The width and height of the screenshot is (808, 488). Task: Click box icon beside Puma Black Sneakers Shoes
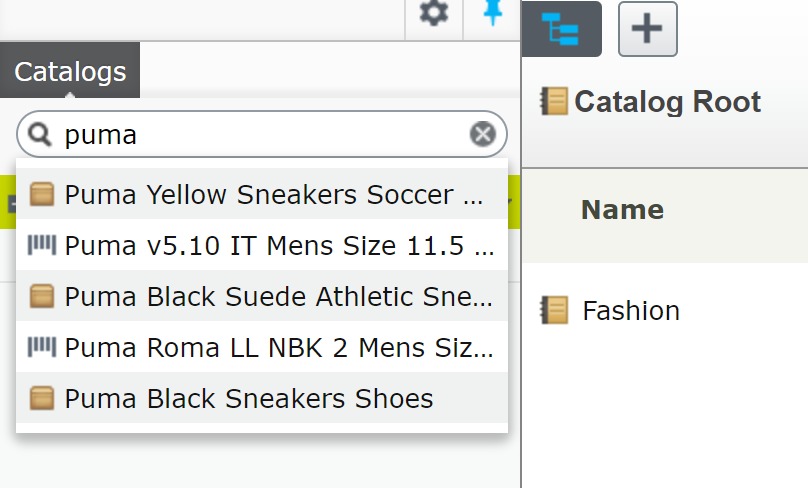42,399
